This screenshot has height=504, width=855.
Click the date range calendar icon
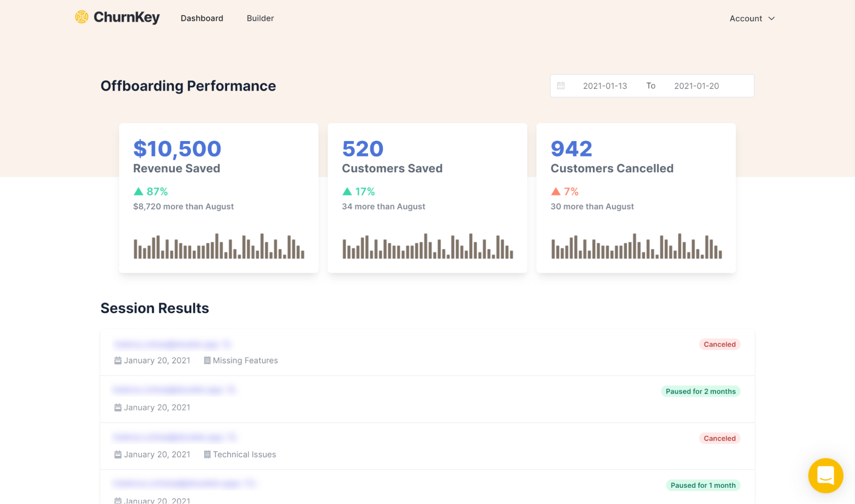coord(561,86)
